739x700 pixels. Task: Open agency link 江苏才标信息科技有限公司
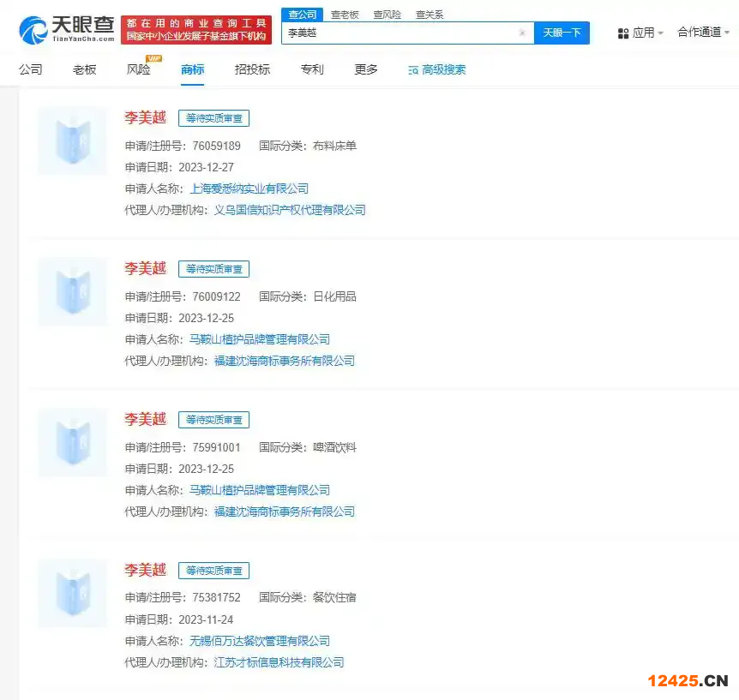pyautogui.click(x=279, y=662)
